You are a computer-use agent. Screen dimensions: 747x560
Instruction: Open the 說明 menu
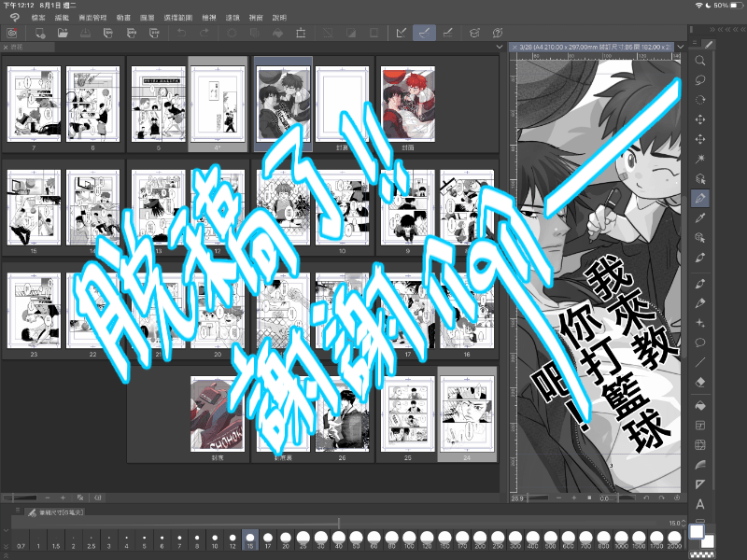pos(279,18)
